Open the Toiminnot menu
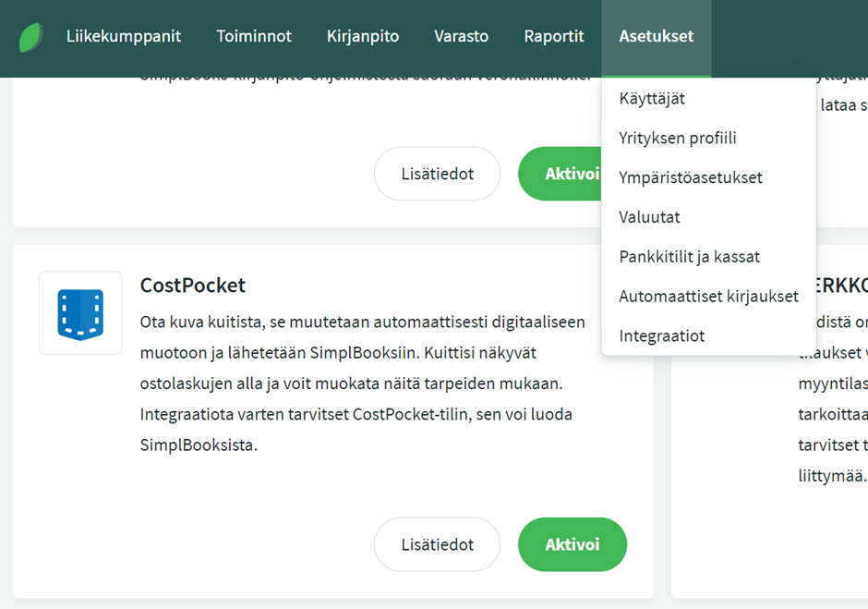 click(254, 37)
